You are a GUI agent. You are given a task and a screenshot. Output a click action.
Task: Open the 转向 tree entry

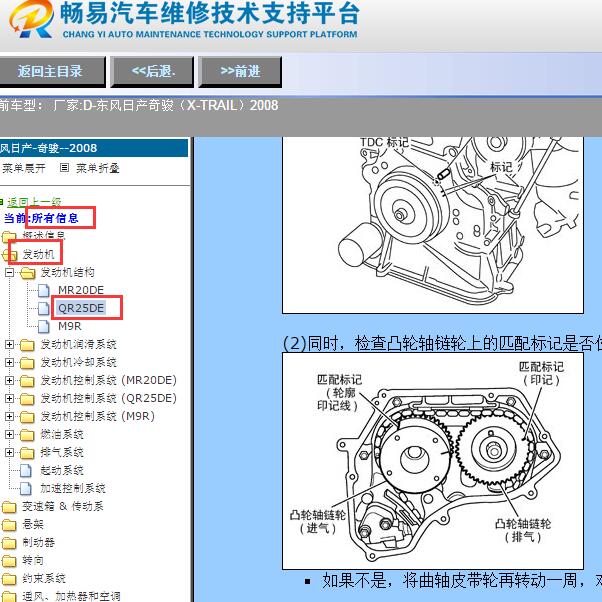(x=33, y=561)
